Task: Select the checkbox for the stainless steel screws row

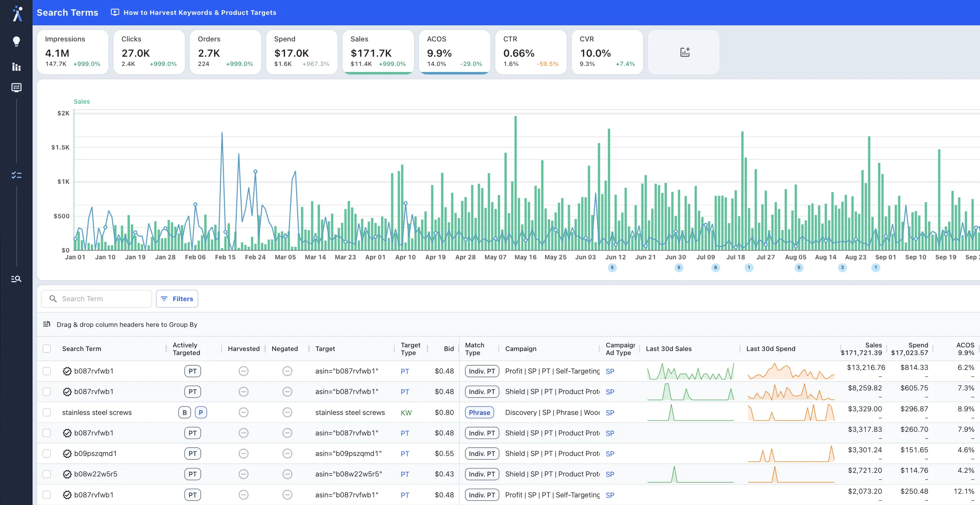Action: 47,412
